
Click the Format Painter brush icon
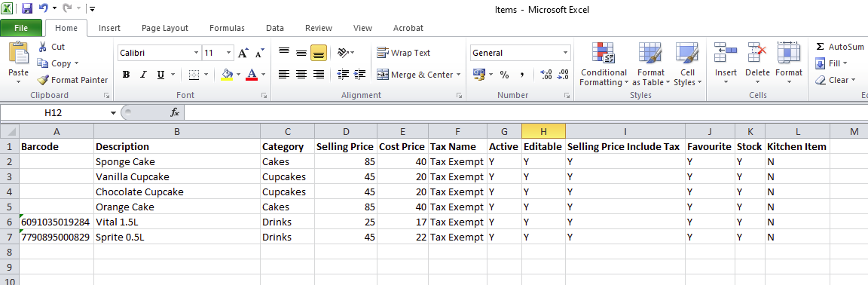coord(43,80)
